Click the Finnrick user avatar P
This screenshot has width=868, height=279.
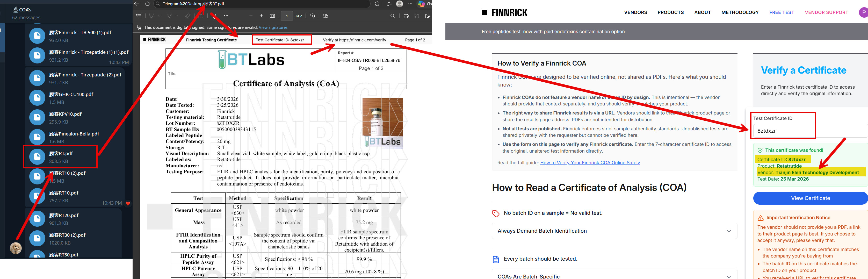[x=863, y=12]
